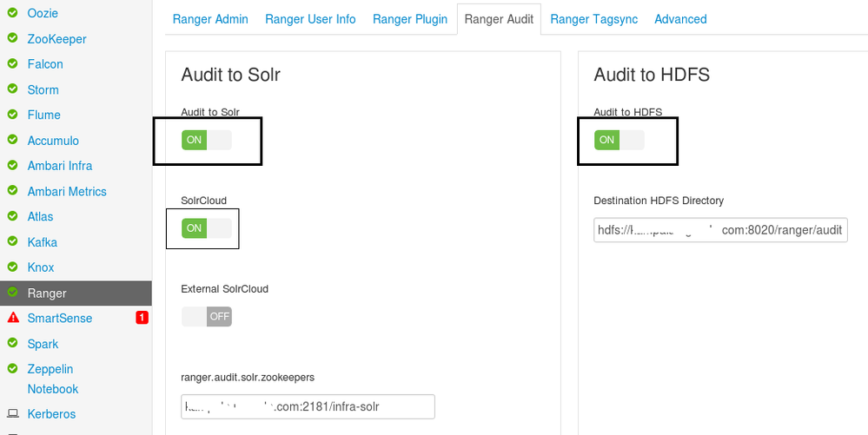Click the green check icon next to ZooKeeper
The width and height of the screenshot is (868, 435).
click(13, 39)
